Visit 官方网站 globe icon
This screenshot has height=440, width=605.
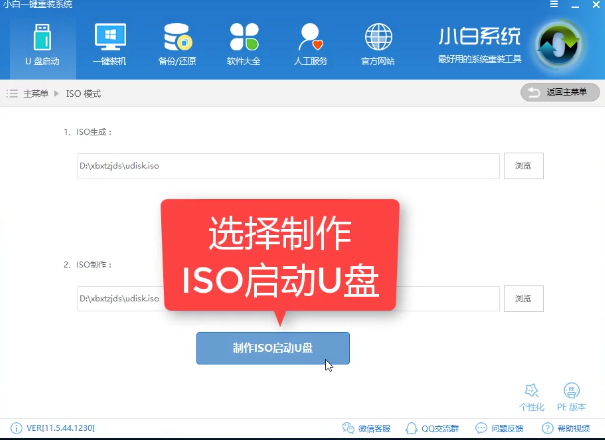click(379, 45)
